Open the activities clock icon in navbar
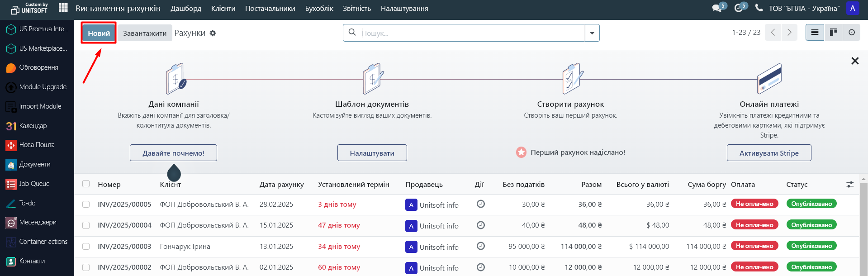This screenshot has height=276, width=868. pos(739,8)
